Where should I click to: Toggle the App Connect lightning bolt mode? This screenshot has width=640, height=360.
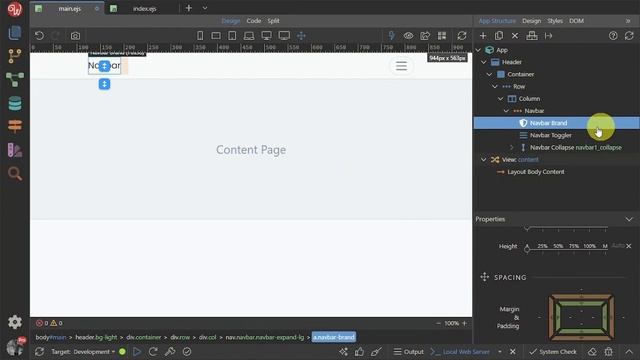click(391, 36)
